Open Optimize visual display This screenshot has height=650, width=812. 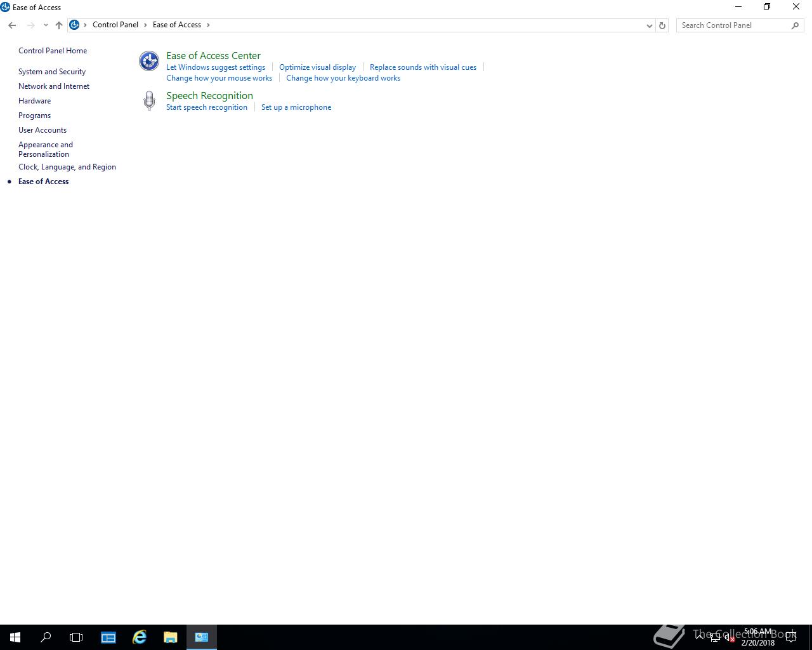pos(317,67)
